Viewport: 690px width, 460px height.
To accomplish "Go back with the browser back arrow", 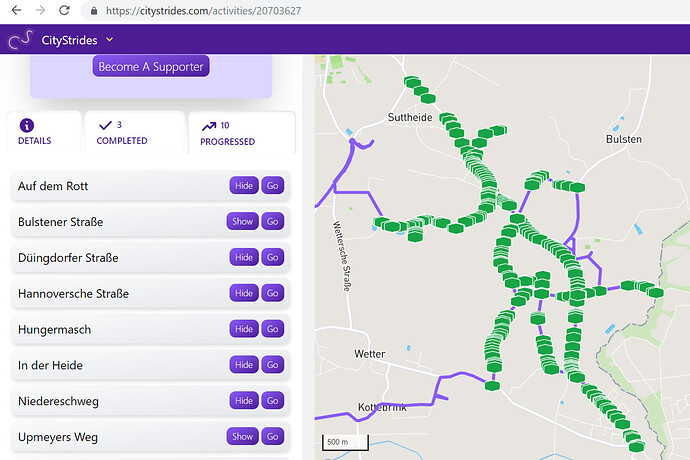I will pos(16,10).
